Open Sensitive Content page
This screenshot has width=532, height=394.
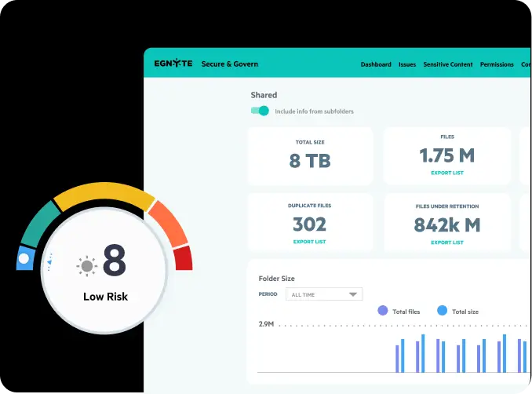point(448,64)
